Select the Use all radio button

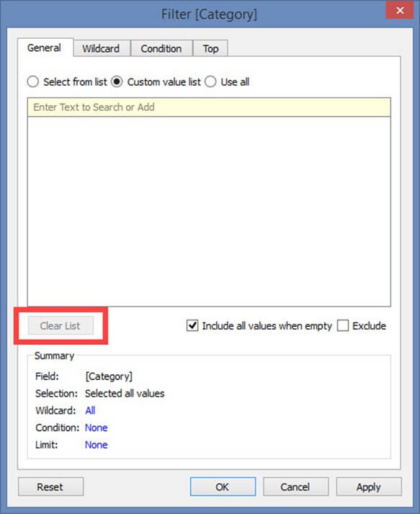(227, 81)
